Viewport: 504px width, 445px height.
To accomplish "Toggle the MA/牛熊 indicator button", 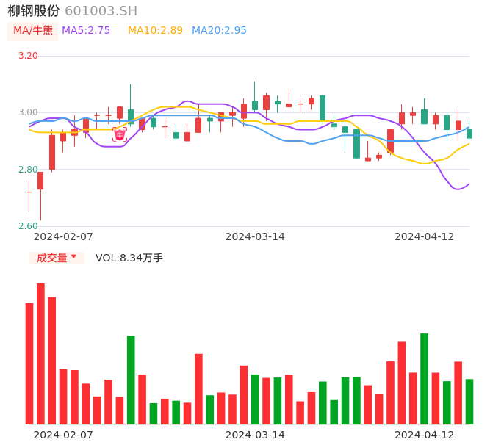I will (33, 31).
